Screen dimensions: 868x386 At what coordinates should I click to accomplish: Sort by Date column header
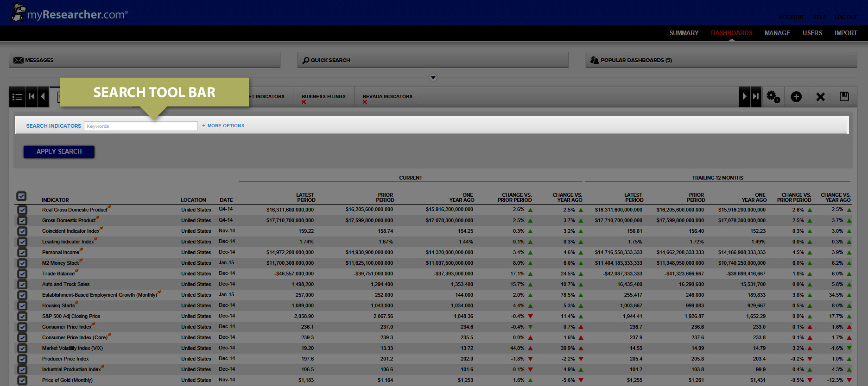tap(226, 200)
